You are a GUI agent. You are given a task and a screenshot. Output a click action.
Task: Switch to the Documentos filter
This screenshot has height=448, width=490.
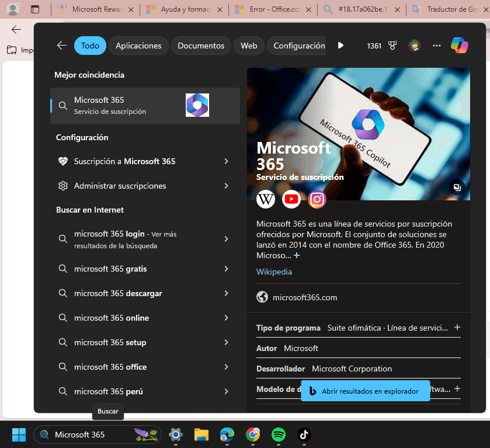click(201, 46)
